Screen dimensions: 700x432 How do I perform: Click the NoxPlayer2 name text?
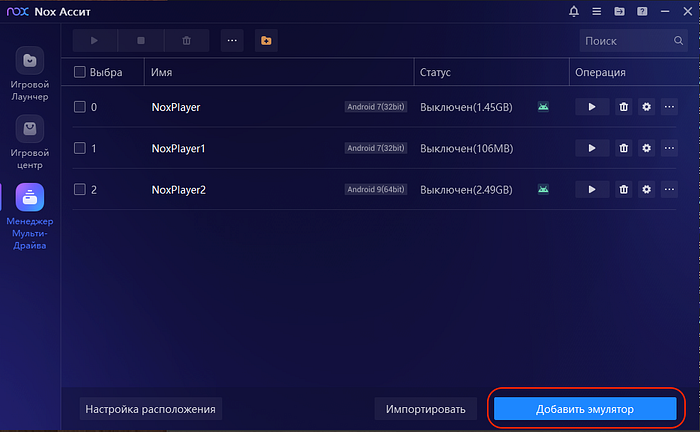coord(179,190)
